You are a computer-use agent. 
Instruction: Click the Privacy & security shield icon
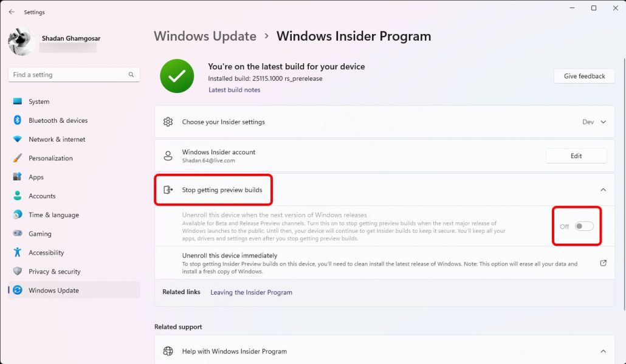[17, 271]
